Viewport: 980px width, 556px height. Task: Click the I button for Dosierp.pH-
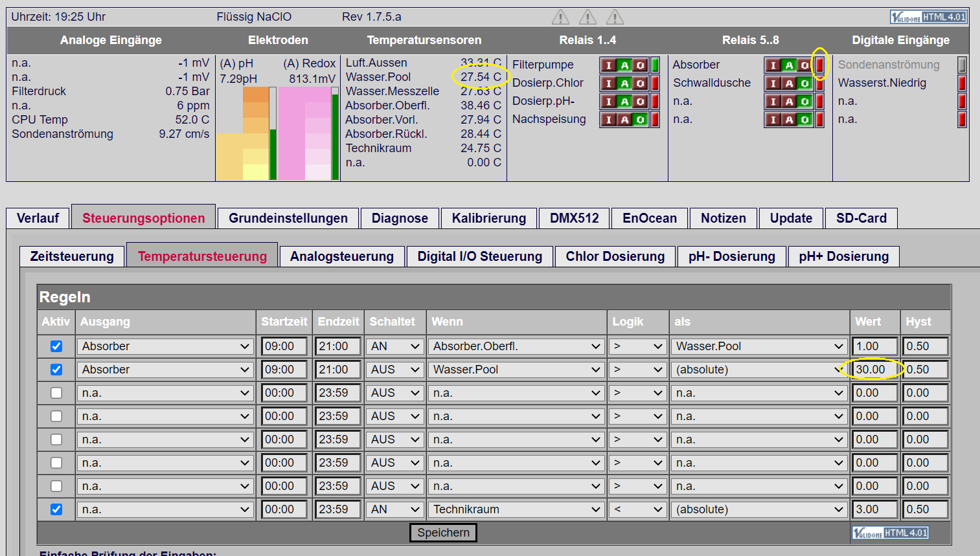click(x=609, y=101)
